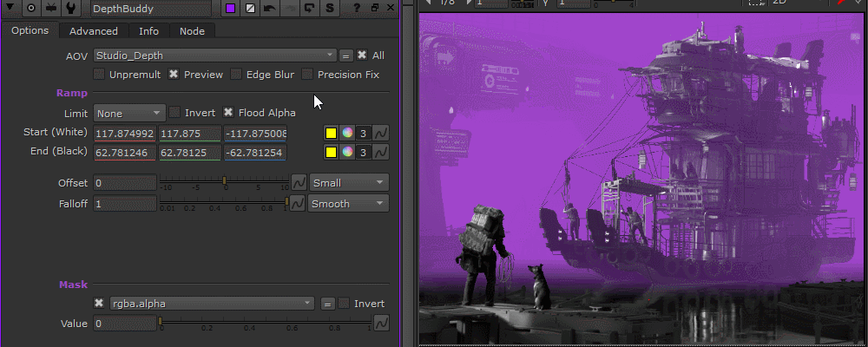Click the Falloff value field
868x347 pixels.
(125, 204)
